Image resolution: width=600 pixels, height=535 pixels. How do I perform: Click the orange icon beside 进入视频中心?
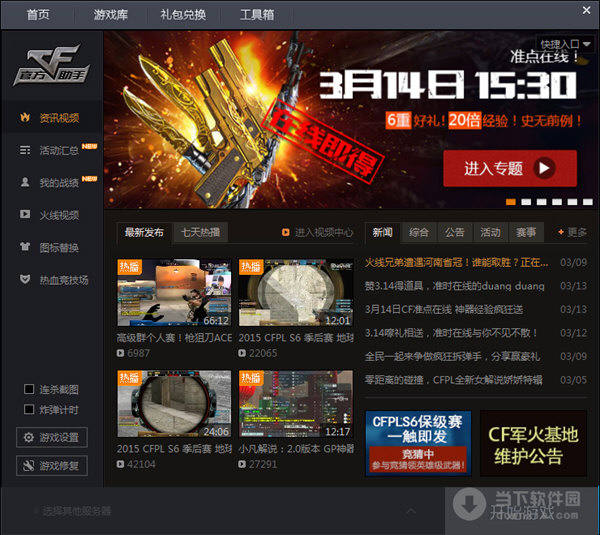click(x=285, y=232)
